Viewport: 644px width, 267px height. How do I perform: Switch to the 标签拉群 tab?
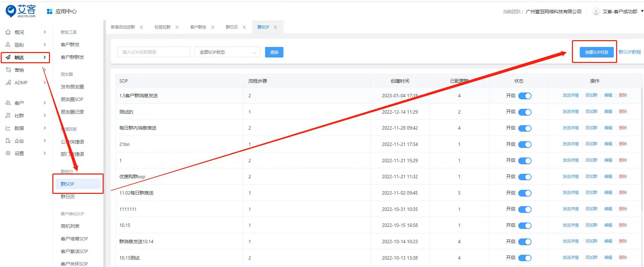coord(162,27)
